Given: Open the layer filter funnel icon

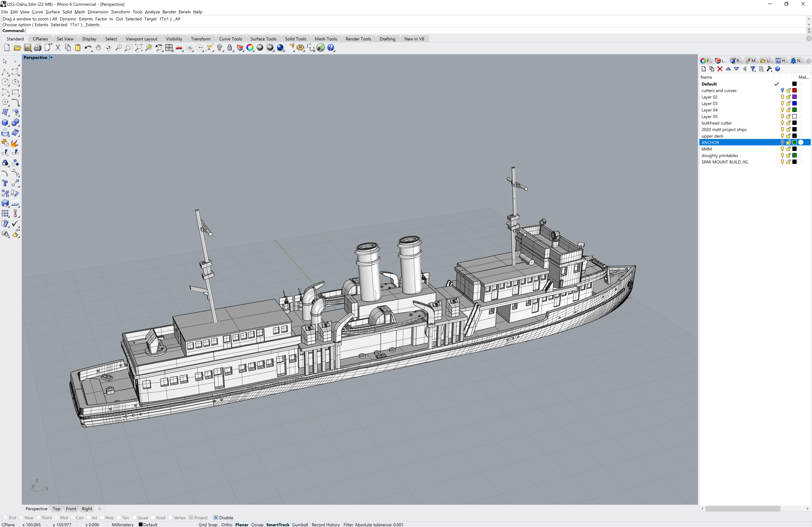Looking at the screenshot, I should pos(753,69).
